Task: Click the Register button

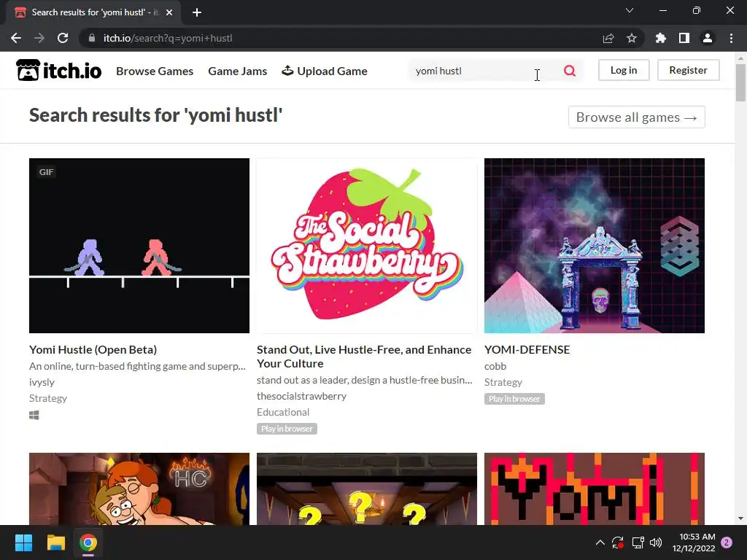Action: click(688, 70)
